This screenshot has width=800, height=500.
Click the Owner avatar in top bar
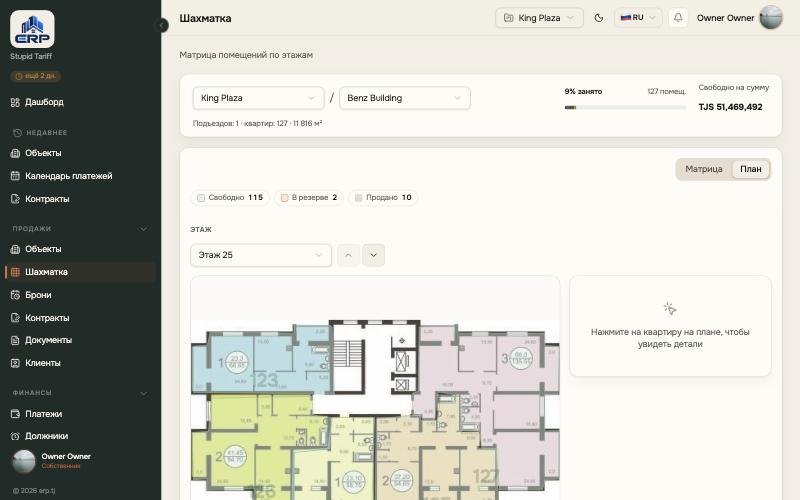(x=771, y=17)
